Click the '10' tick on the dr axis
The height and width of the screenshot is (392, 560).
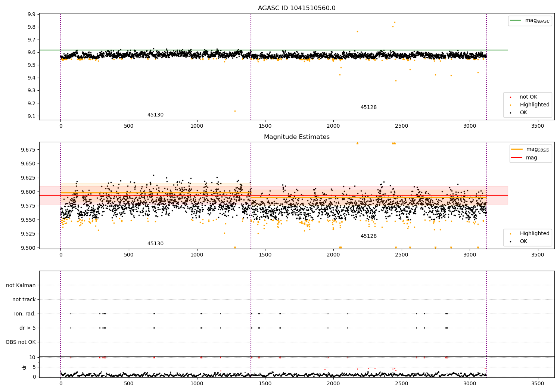pos(32,358)
